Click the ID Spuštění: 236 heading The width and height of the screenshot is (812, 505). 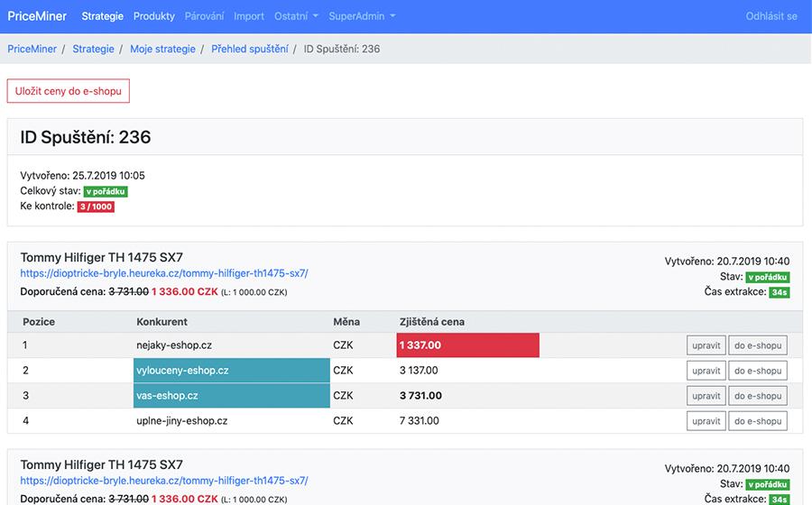(86, 137)
